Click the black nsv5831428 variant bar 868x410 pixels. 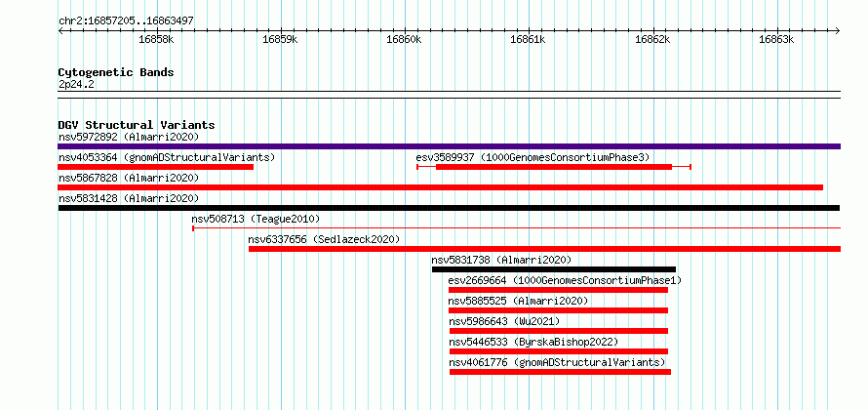449,208
